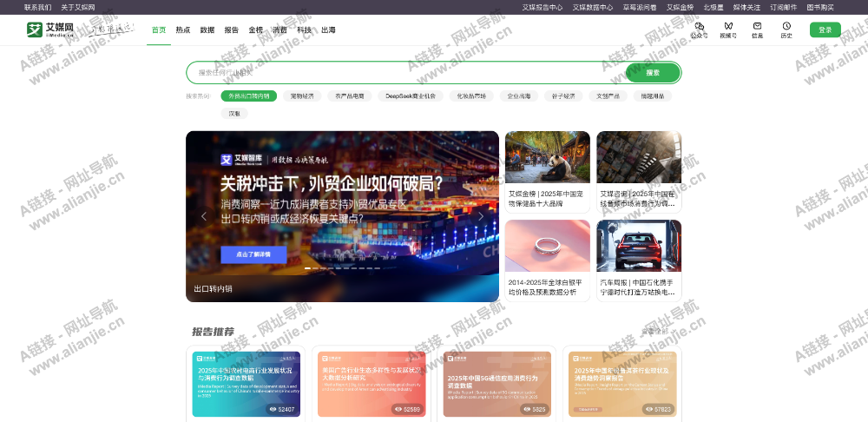Open the 科技 nav item

(x=304, y=30)
